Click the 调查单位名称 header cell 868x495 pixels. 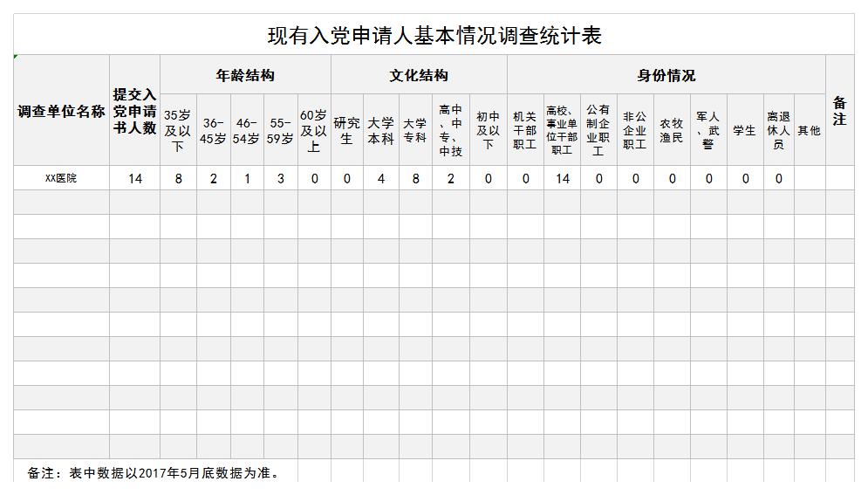[61, 111]
